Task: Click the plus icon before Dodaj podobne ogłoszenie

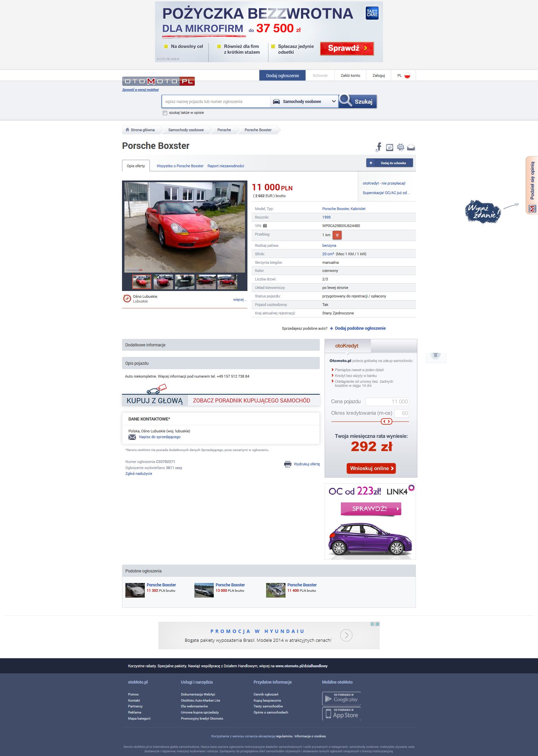Action: pyautogui.click(x=331, y=328)
